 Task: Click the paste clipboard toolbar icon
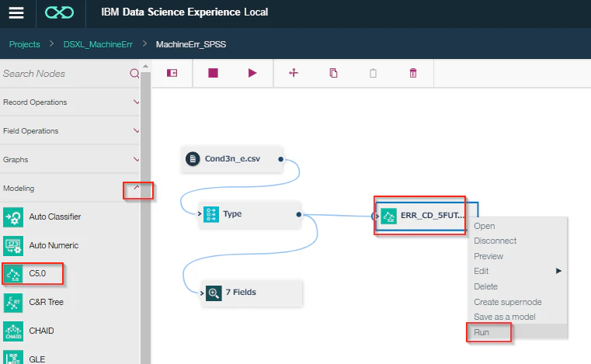373,73
